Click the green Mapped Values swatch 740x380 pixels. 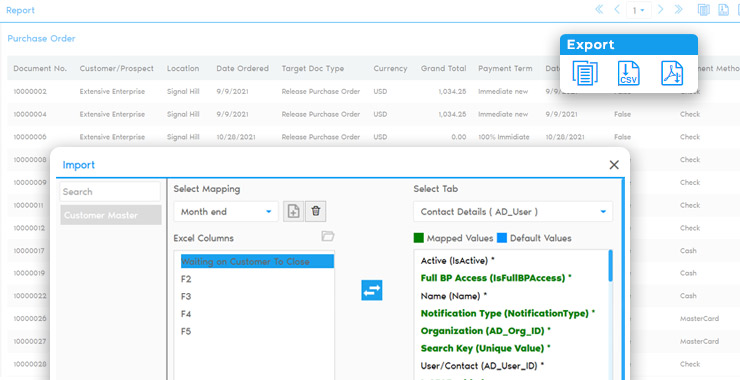point(419,238)
